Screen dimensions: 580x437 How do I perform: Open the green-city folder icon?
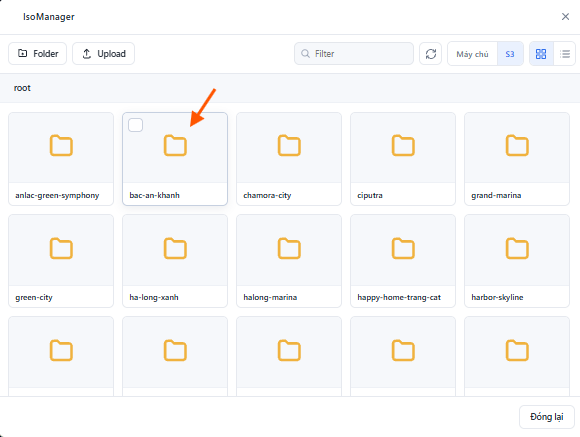click(61, 248)
